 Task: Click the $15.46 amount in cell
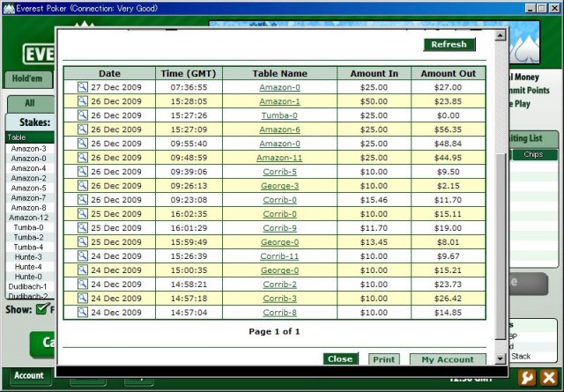[x=374, y=200]
